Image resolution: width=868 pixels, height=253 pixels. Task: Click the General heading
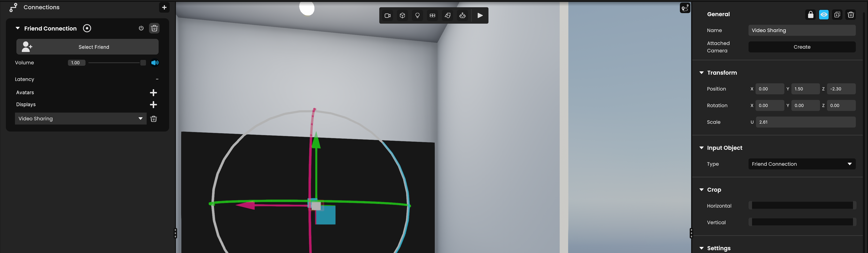pos(718,14)
